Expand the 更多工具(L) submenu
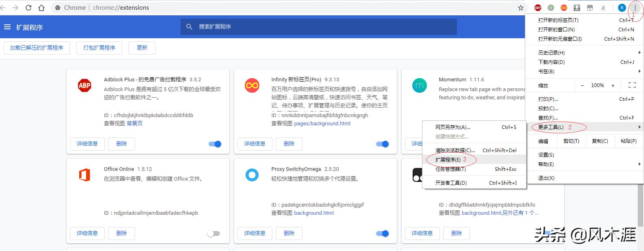The image size is (644, 251). pyautogui.click(x=585, y=127)
